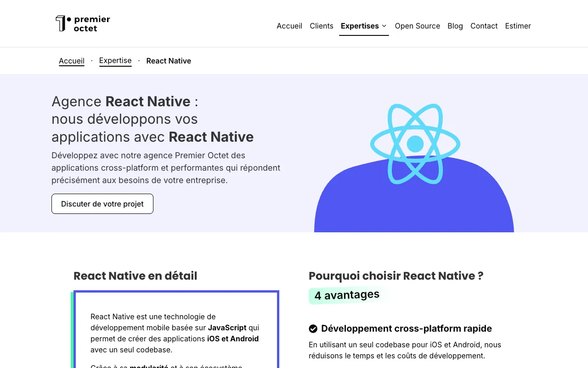Open the Accueil navigation item

pyautogui.click(x=289, y=26)
